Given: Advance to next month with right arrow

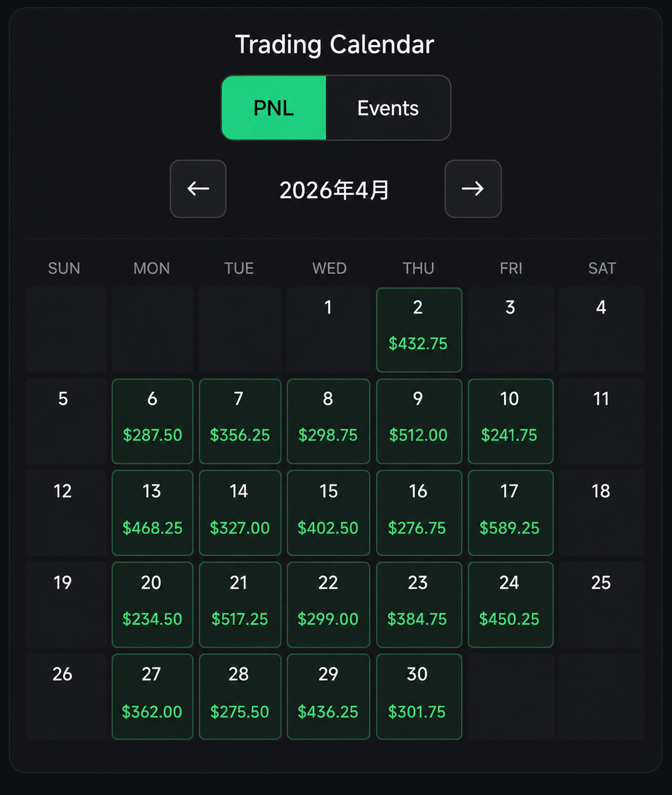Looking at the screenshot, I should (473, 189).
